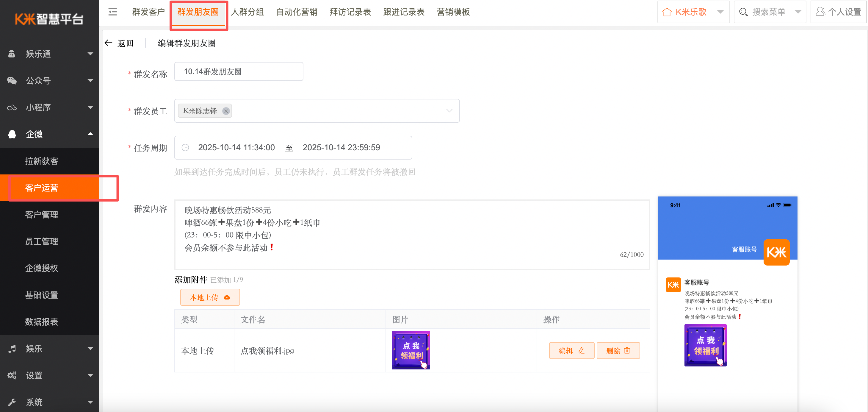Click the back arrow icon next to 返回

pyautogui.click(x=108, y=43)
